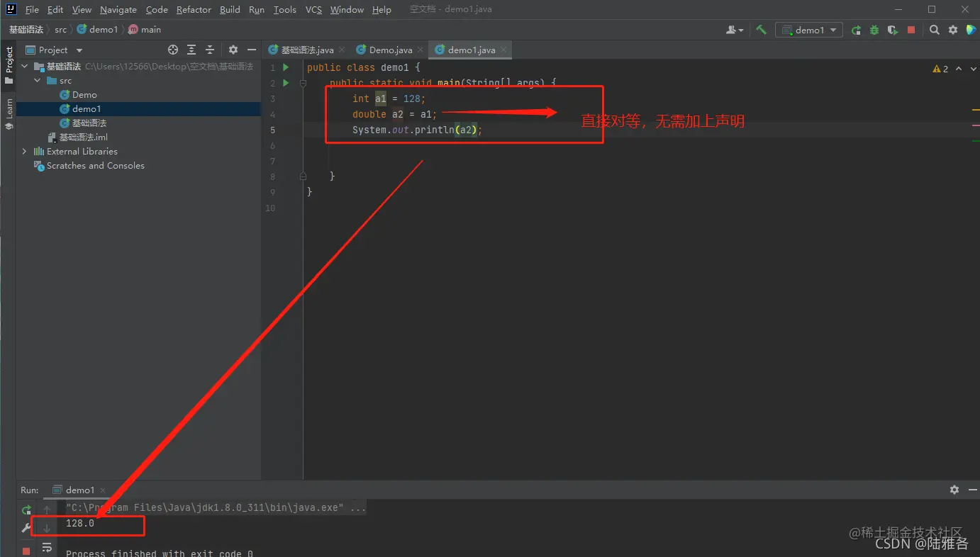The width and height of the screenshot is (980, 557).
Task: Click the main method breadcrumb
Action: [x=145, y=30]
